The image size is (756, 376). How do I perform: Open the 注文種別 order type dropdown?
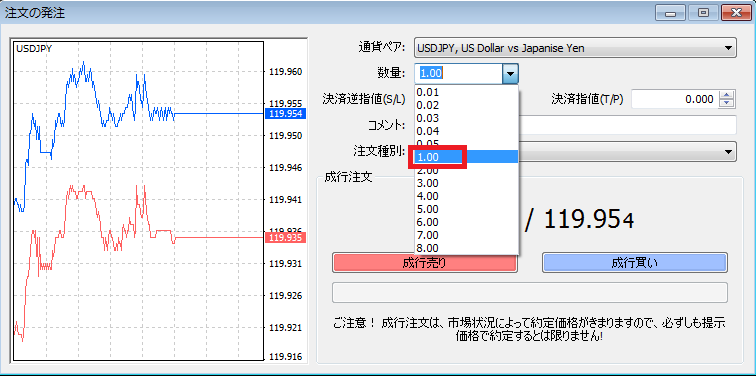627,151
